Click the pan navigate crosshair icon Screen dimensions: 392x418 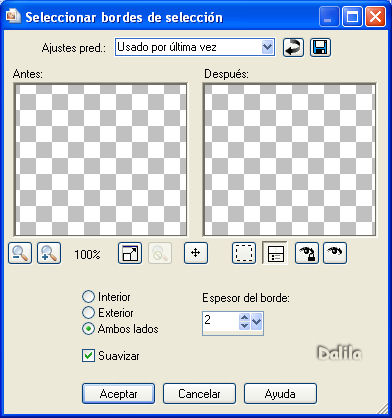[196, 253]
